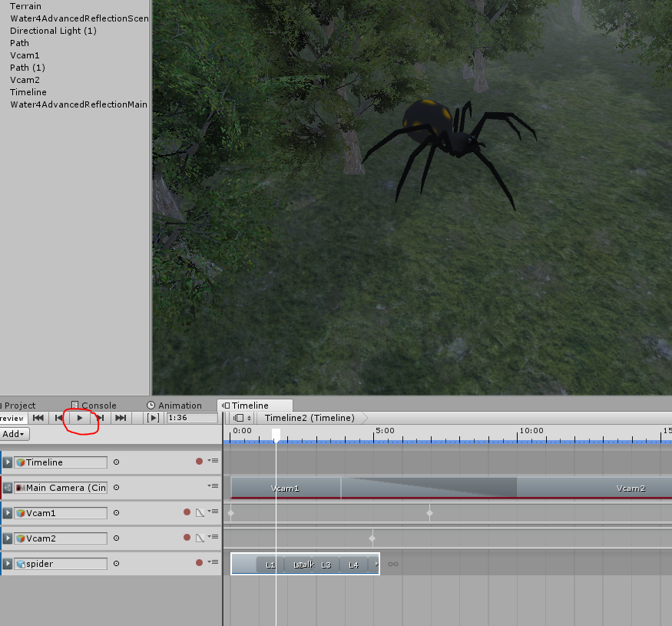Open object picker for Main Camera binding
The width and height of the screenshot is (672, 626).
(116, 488)
